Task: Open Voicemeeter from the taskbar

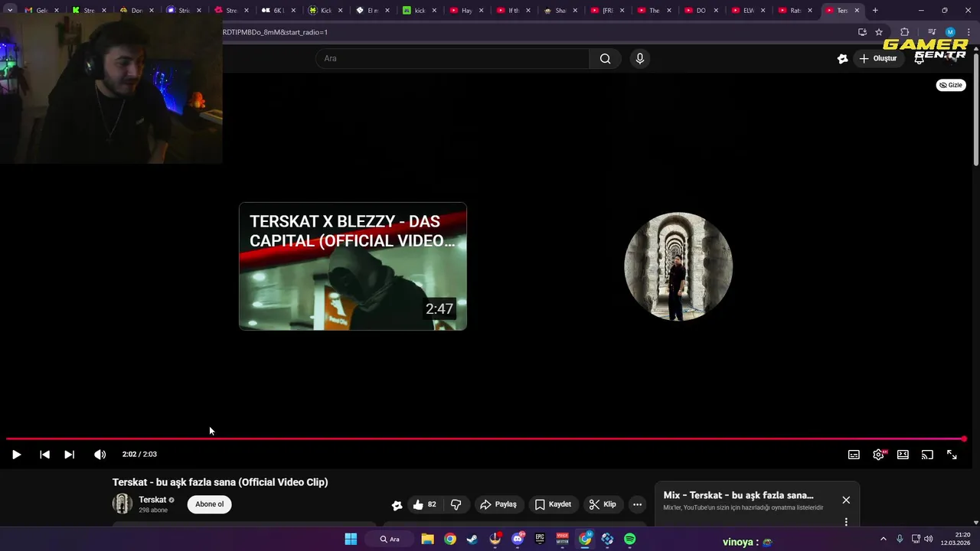Action: (563, 540)
